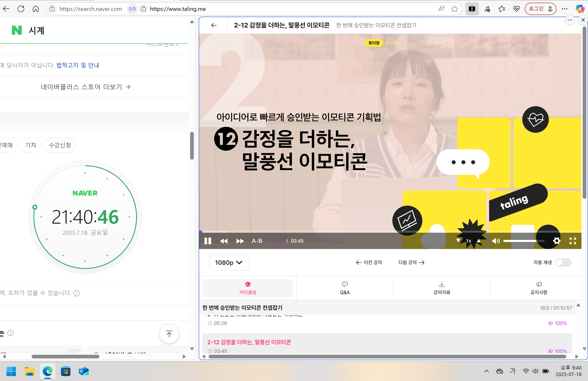Image resolution: width=588 pixels, height=381 pixels.
Task: Open the 법적고지 및 안내 link
Action: pyautogui.click(x=77, y=65)
